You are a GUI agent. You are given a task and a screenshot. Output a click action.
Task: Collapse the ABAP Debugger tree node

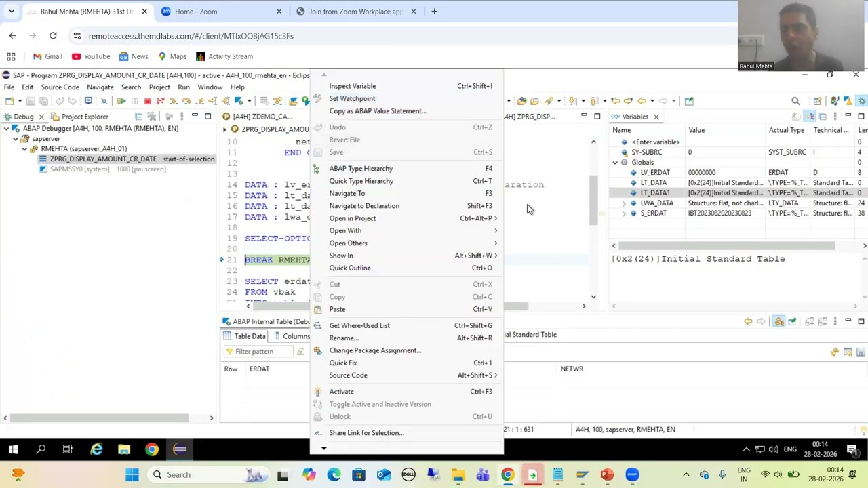(7, 129)
